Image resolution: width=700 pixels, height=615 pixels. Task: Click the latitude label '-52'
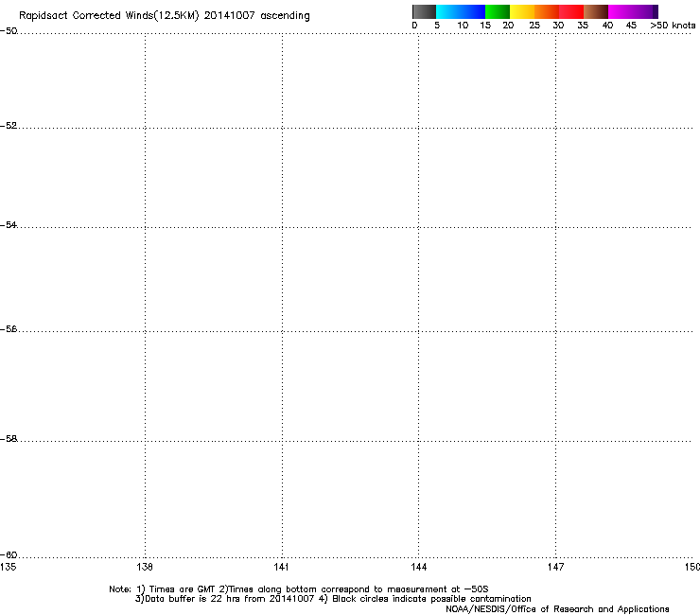pyautogui.click(x=9, y=126)
